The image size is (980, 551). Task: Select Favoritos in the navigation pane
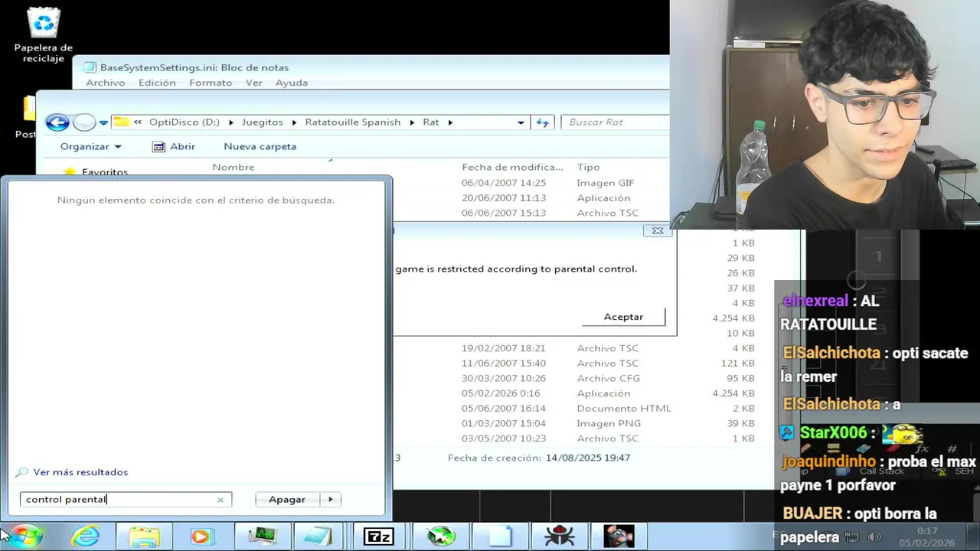[105, 172]
